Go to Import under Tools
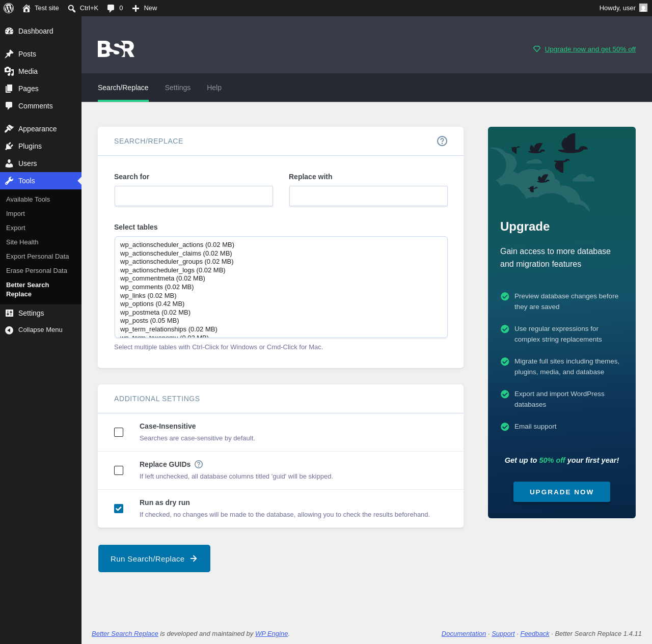This screenshot has height=644, width=652. [41, 214]
